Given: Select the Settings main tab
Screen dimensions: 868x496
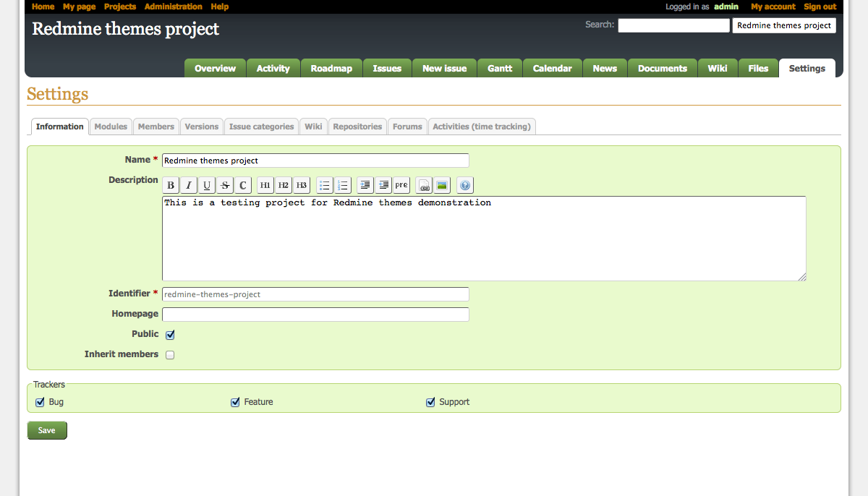Looking at the screenshot, I should coord(807,69).
